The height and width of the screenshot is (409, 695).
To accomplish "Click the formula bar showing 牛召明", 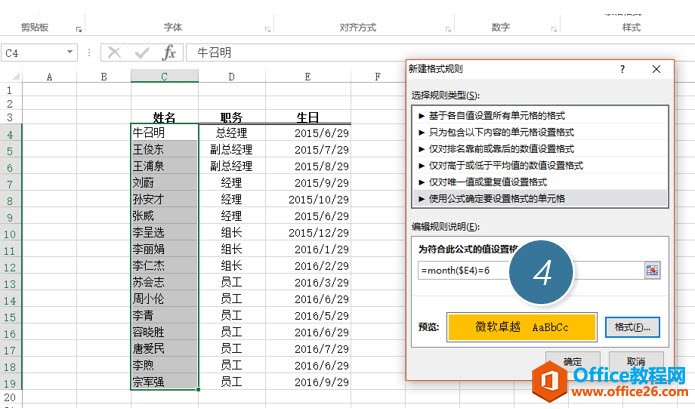I will click(439, 53).
